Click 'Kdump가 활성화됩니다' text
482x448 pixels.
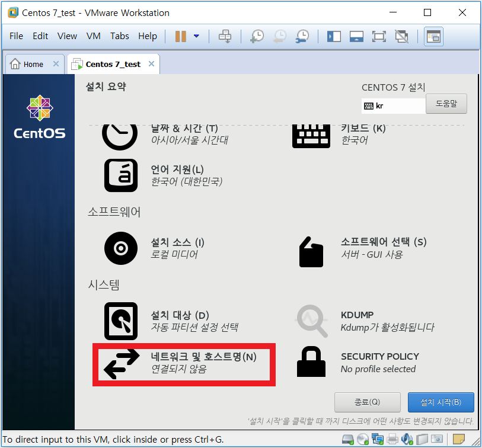click(x=387, y=328)
